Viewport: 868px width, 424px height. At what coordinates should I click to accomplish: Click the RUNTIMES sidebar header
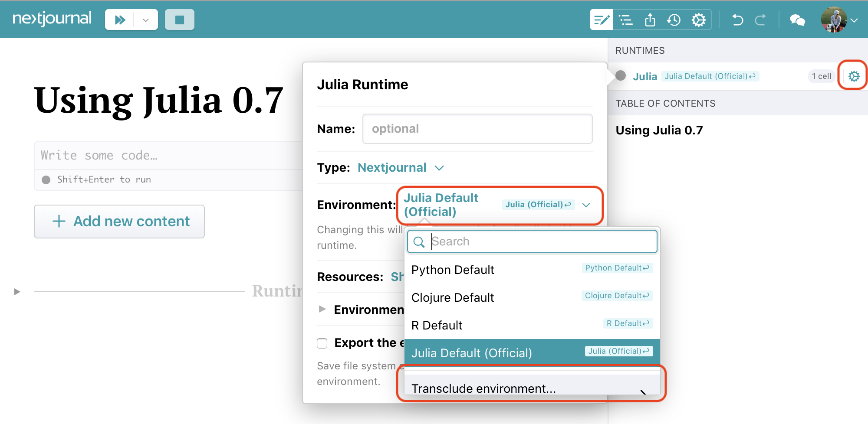coord(640,51)
